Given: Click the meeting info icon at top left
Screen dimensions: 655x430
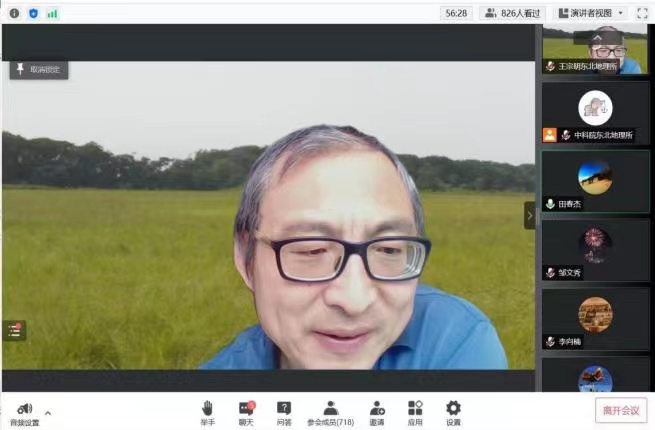Looking at the screenshot, I should (x=14, y=13).
